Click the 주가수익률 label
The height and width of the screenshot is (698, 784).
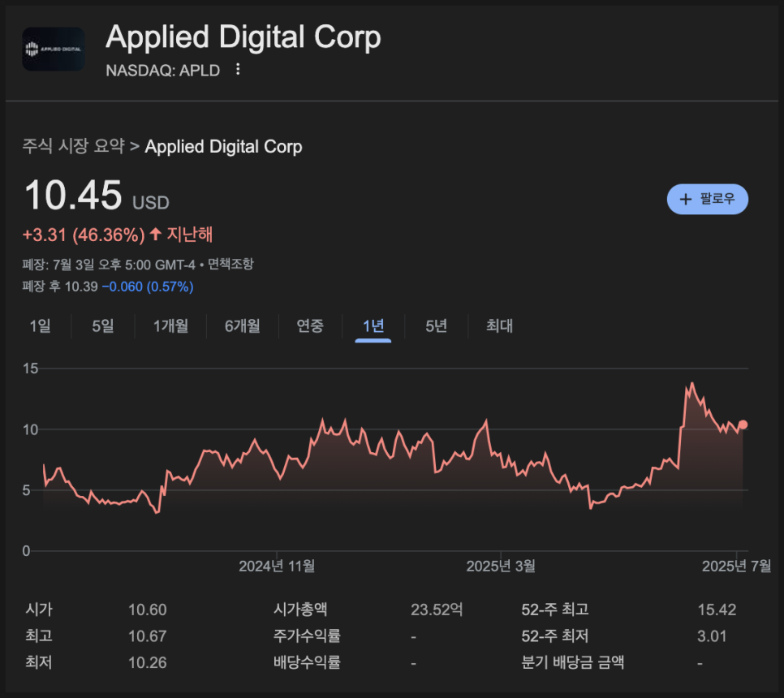307,636
